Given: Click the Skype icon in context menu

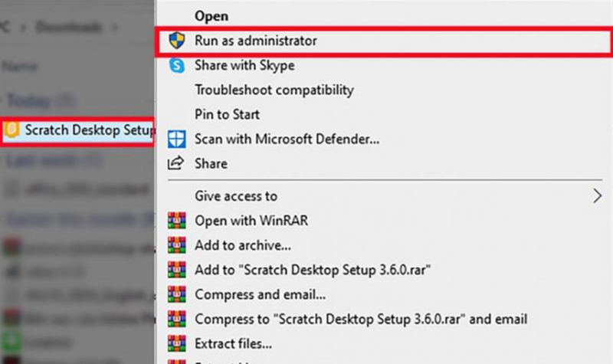Looking at the screenshot, I should click(x=177, y=65).
